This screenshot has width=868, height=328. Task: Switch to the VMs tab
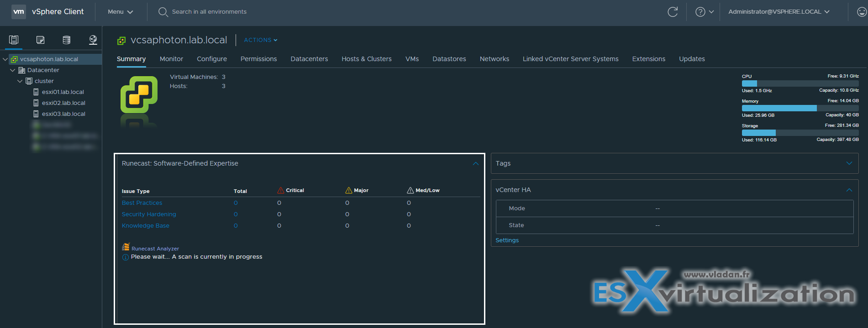click(x=412, y=59)
